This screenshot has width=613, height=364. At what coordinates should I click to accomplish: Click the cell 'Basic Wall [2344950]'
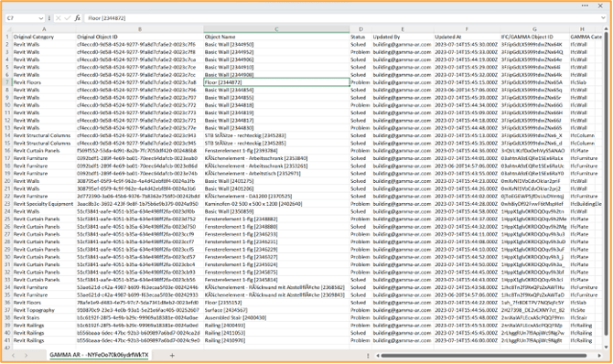pyautogui.click(x=276, y=45)
